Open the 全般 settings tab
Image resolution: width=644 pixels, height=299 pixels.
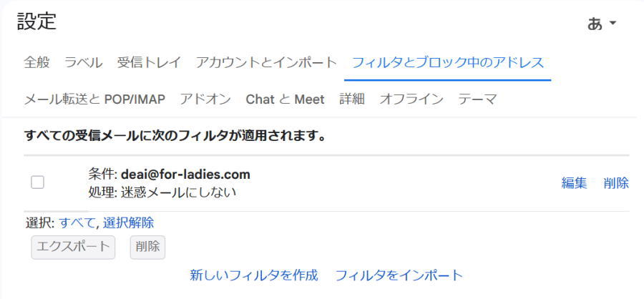(x=37, y=62)
